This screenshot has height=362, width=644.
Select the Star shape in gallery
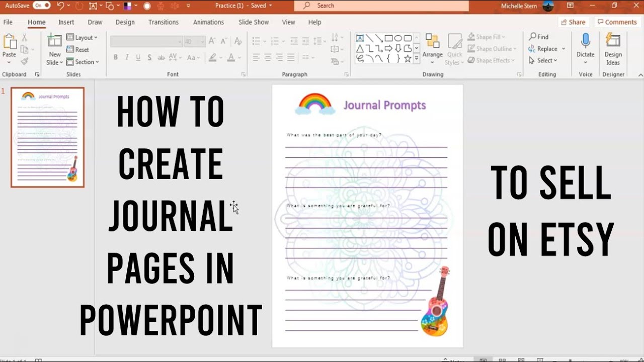pyautogui.click(x=408, y=59)
